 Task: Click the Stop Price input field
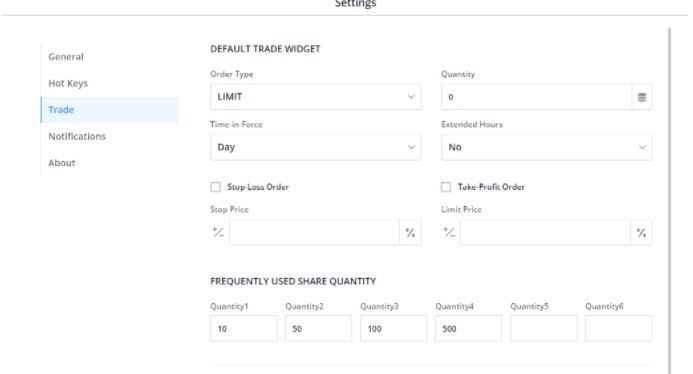pos(314,233)
